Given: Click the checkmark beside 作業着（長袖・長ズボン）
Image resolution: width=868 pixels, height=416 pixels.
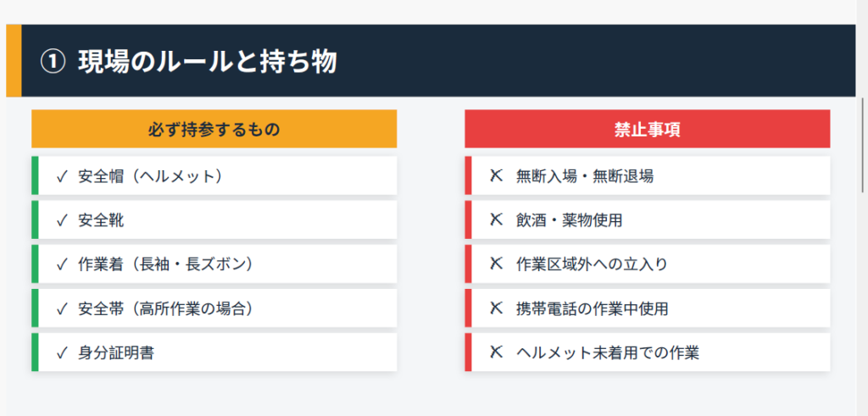Looking at the screenshot, I should 61,264.
